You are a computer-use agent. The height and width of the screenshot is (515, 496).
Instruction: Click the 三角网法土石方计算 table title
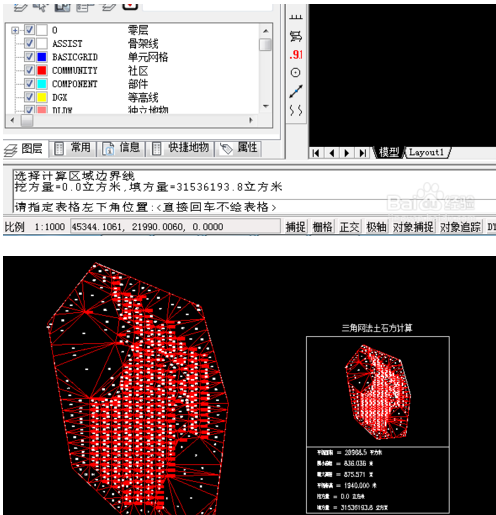[377, 328]
